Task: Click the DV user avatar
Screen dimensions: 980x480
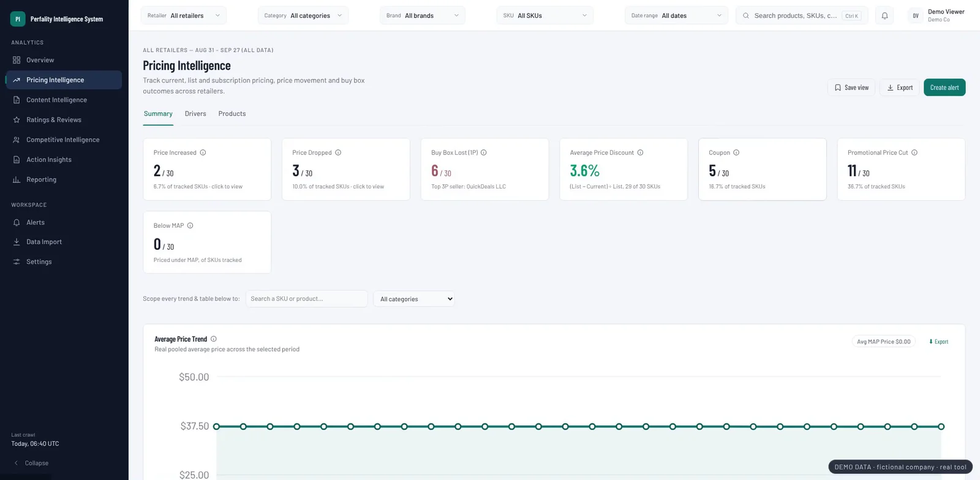Action: 916,16
